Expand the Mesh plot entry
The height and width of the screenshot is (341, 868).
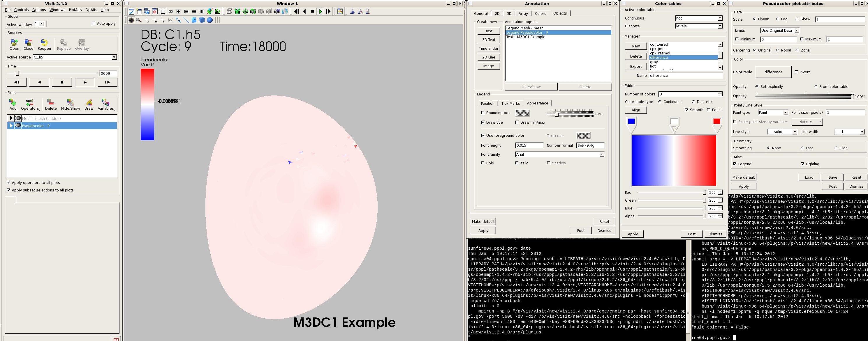tap(11, 118)
